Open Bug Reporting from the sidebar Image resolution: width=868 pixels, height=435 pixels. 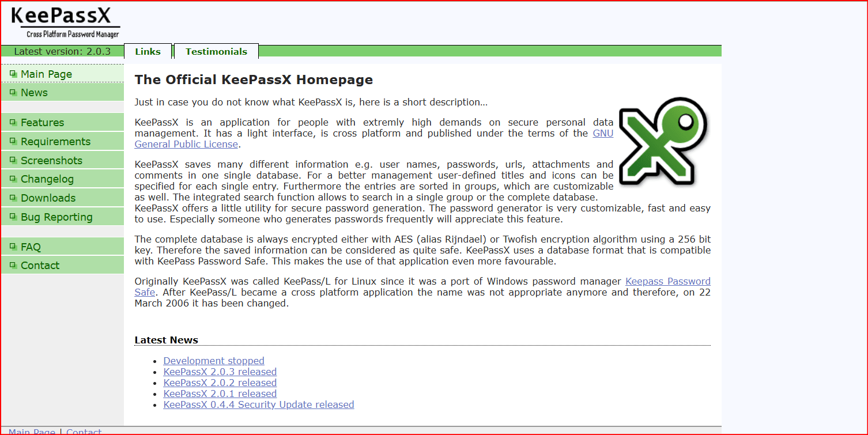click(x=56, y=217)
